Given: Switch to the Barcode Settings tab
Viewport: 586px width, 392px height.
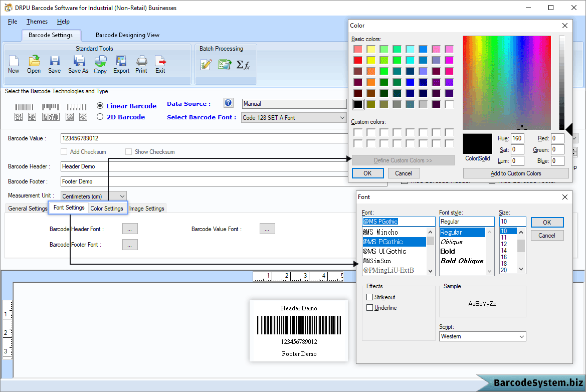Looking at the screenshot, I should [x=51, y=35].
